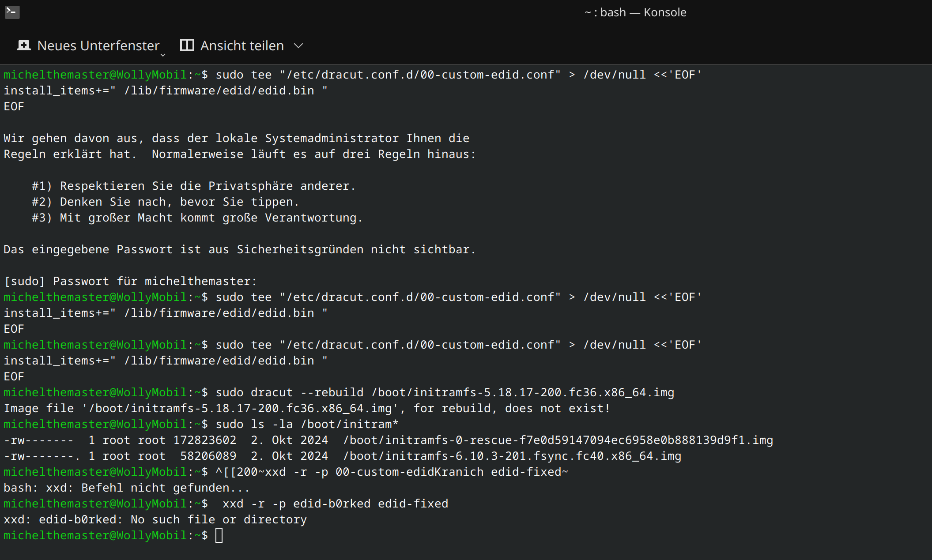The image size is (932, 560).
Task: Click the '~ : bash — Konsole' window title
Action: click(635, 12)
